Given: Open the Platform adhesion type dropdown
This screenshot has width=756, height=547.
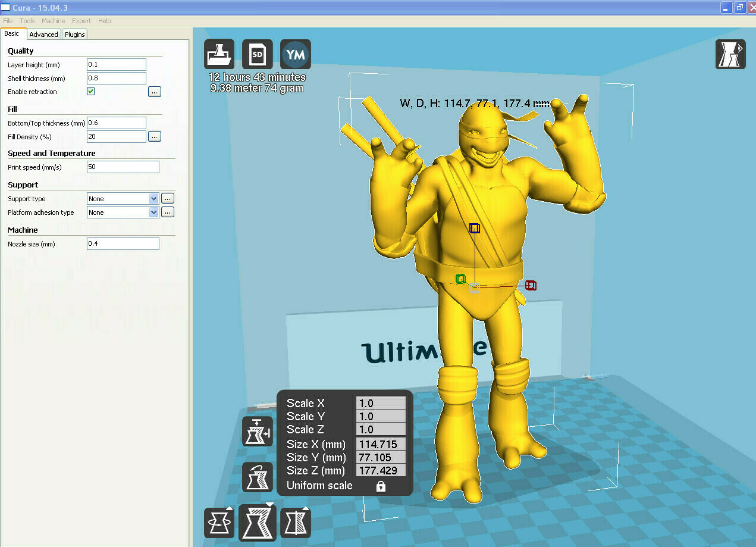Looking at the screenshot, I should [152, 212].
